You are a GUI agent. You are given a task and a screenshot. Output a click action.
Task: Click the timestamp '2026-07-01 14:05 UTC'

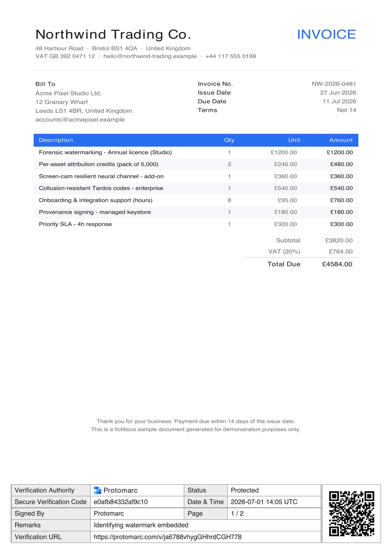(264, 502)
